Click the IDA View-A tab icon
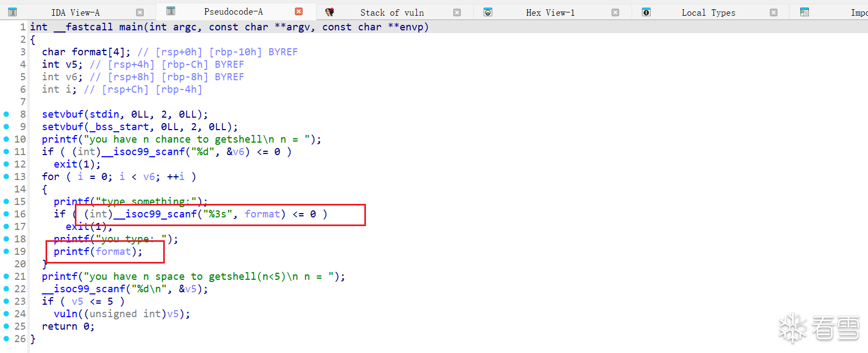The height and width of the screenshot is (353, 868). click(x=12, y=12)
